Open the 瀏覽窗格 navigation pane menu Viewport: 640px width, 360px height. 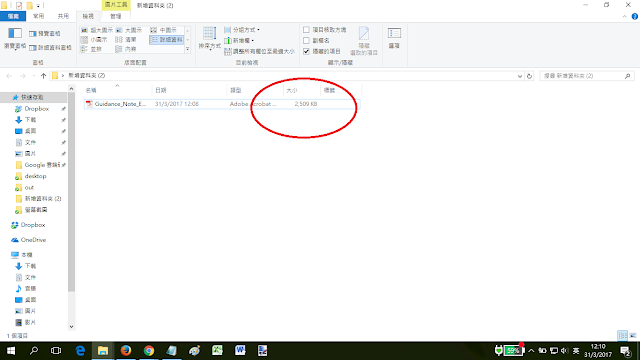[15, 39]
